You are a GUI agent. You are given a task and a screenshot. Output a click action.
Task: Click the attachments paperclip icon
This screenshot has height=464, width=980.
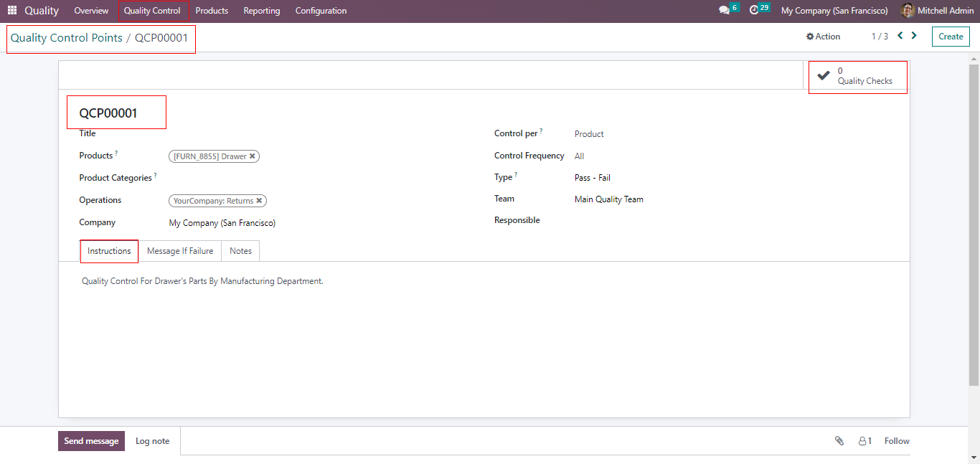click(839, 441)
